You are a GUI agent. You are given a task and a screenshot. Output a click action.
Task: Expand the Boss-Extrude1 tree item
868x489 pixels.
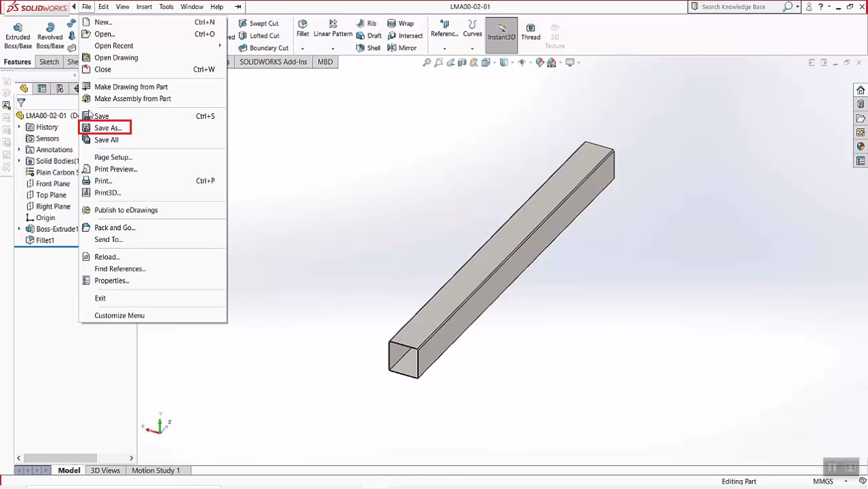click(19, 229)
